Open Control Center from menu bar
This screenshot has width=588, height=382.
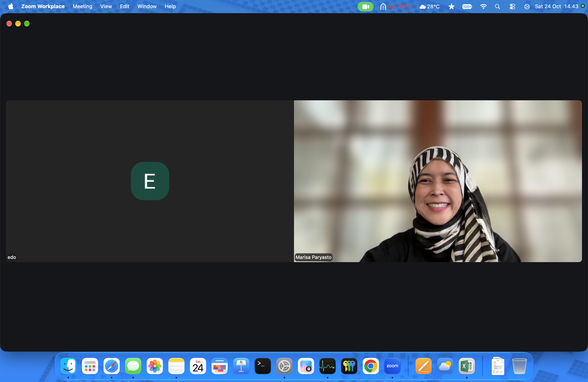point(512,7)
